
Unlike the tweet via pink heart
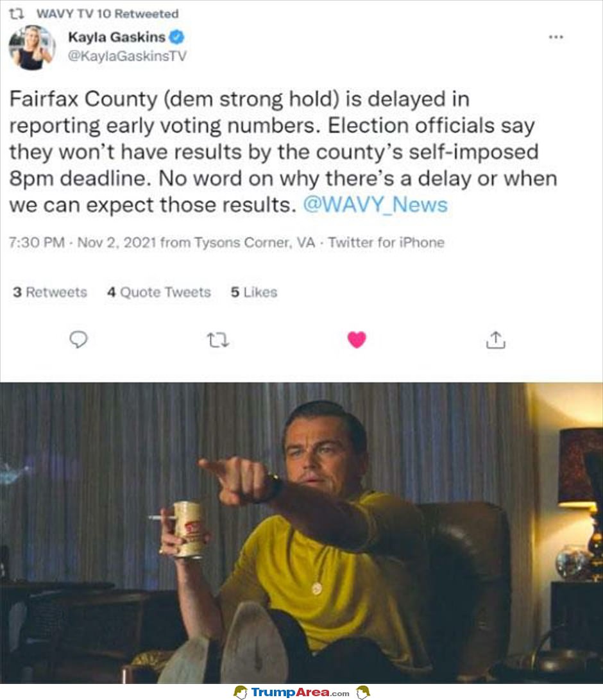coord(357,339)
